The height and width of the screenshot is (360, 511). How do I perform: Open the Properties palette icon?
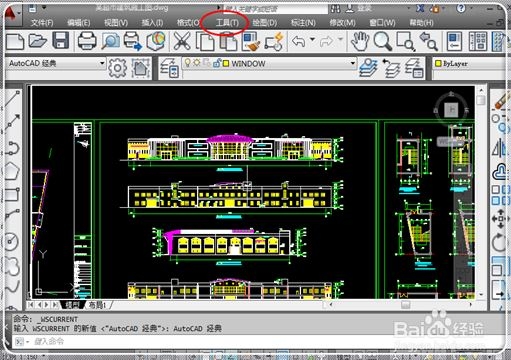click(x=454, y=41)
